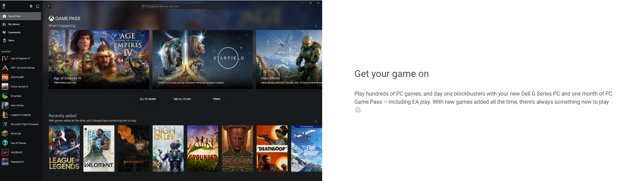Image resolution: width=644 pixels, height=181 pixels.
Task: Click the print queue icon beside the bell
Action: pos(31,6)
